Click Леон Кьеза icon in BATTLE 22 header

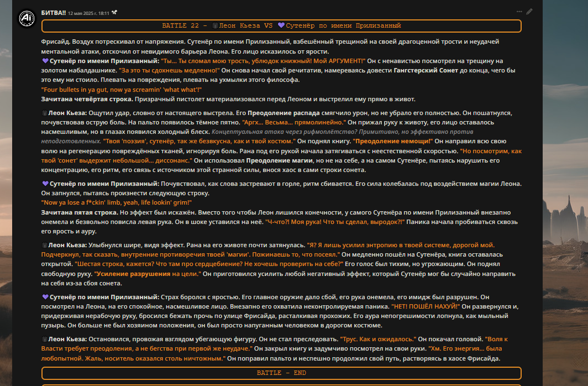coord(216,25)
